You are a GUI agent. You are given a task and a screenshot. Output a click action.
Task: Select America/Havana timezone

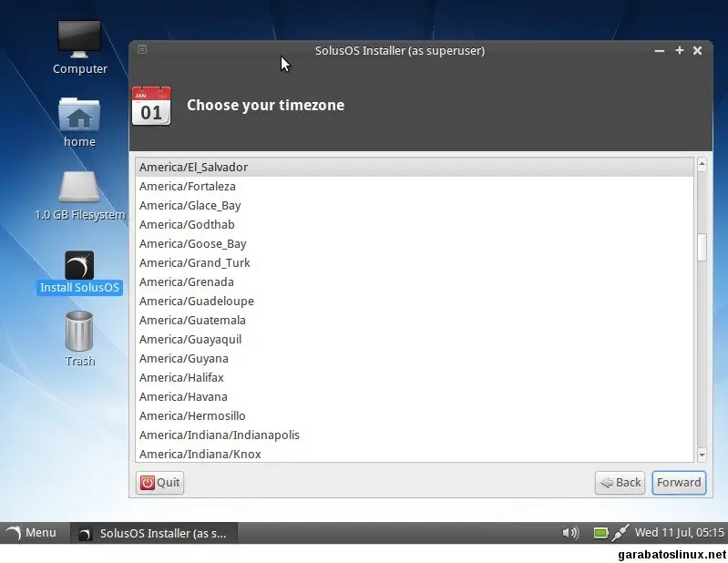point(415,397)
